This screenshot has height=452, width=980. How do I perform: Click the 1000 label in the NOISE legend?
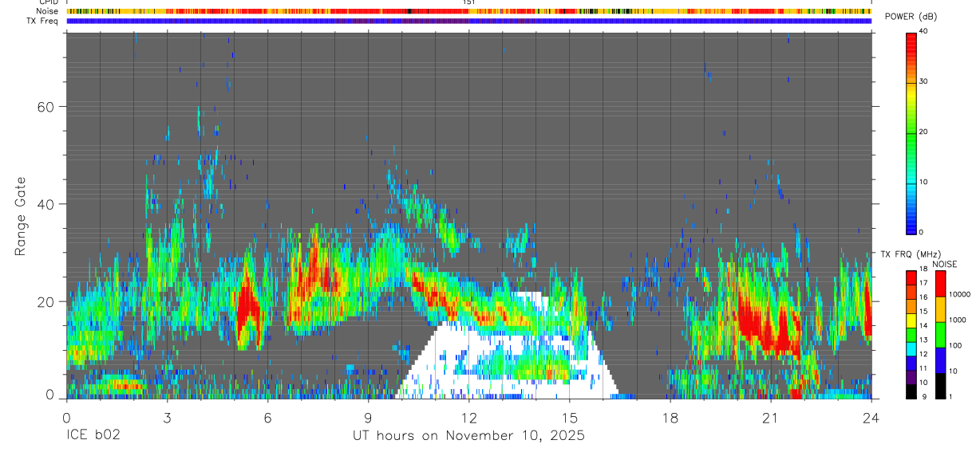point(957,320)
